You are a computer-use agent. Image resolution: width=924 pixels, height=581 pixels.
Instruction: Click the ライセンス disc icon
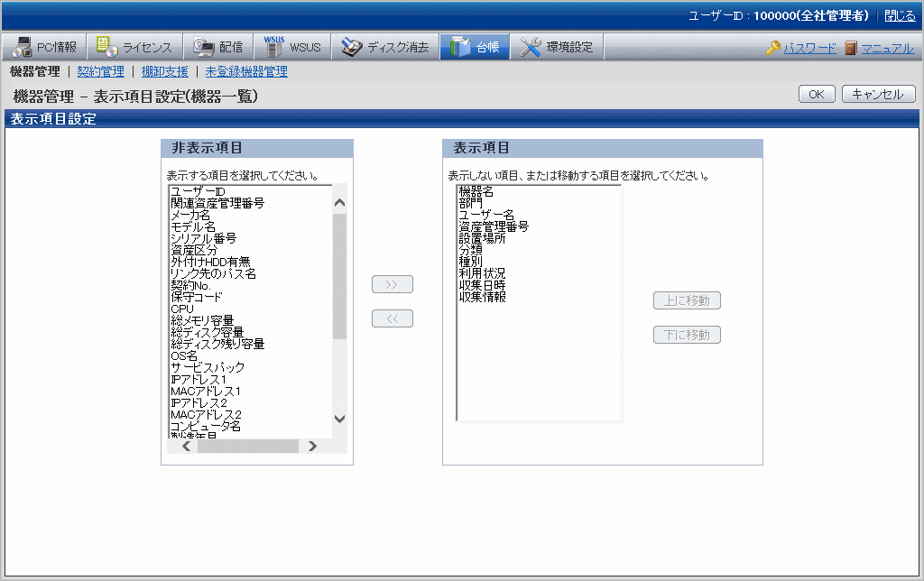pyautogui.click(x=106, y=47)
